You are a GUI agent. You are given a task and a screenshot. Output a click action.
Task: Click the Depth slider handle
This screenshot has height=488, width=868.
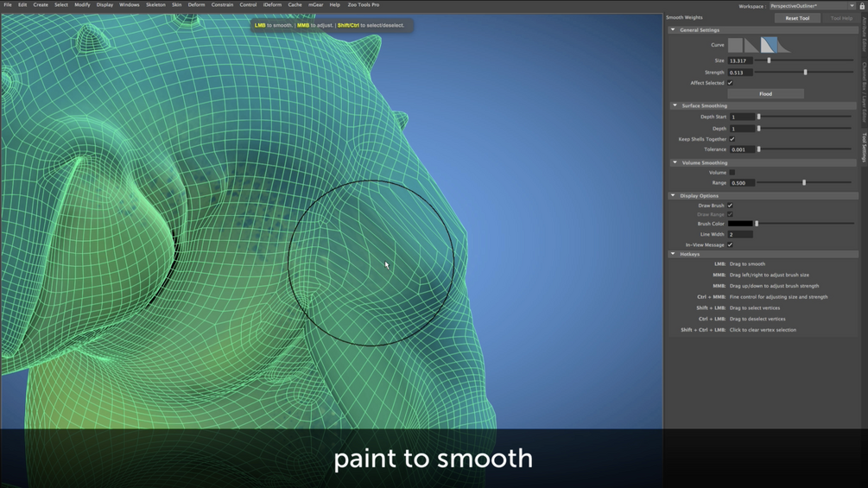(759, 129)
